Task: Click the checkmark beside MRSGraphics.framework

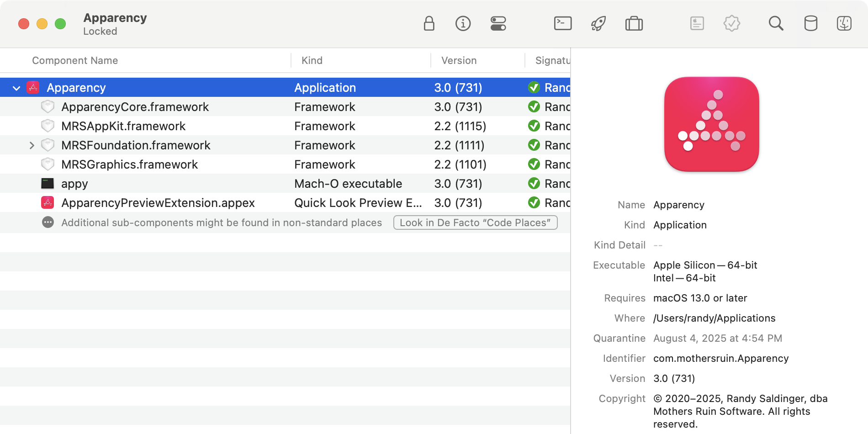Action: [534, 164]
